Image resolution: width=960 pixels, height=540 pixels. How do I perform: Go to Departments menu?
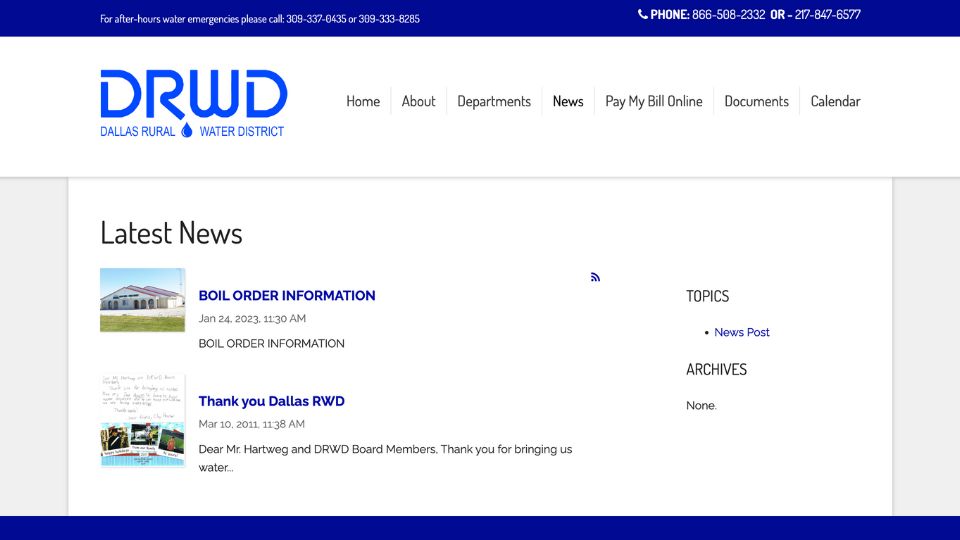tap(494, 101)
